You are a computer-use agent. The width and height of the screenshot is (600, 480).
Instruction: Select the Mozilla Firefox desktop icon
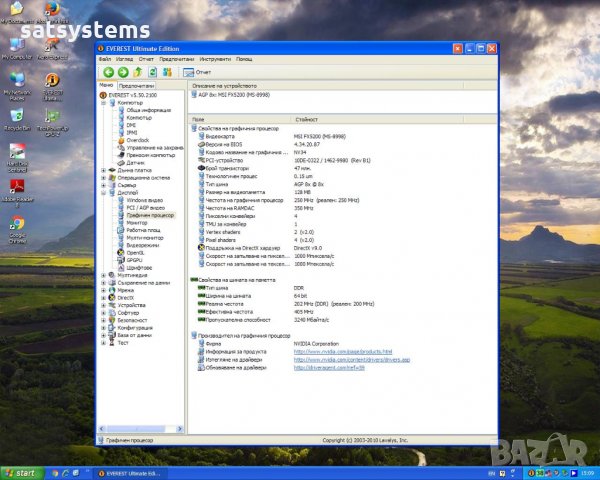coord(51,10)
